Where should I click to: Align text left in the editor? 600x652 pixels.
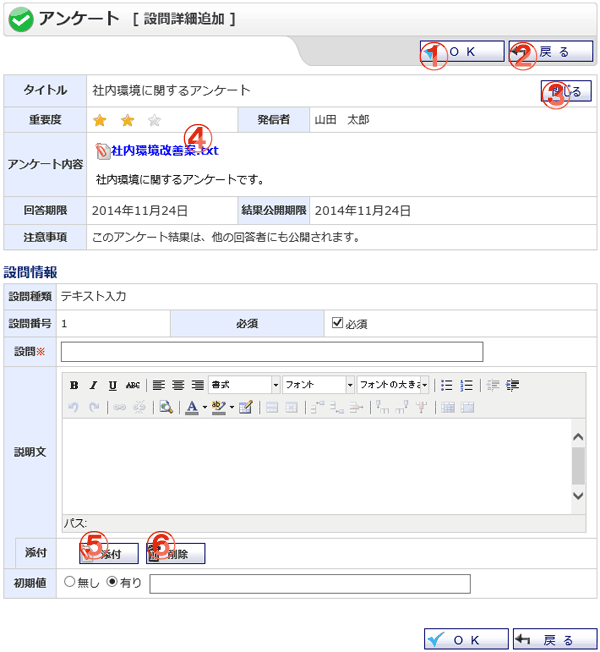click(x=158, y=385)
